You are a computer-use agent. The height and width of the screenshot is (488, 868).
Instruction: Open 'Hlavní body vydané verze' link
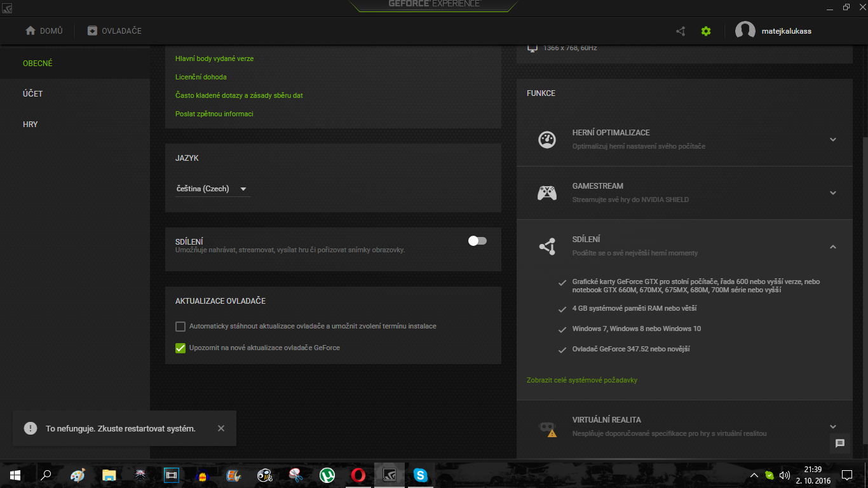[215, 58]
